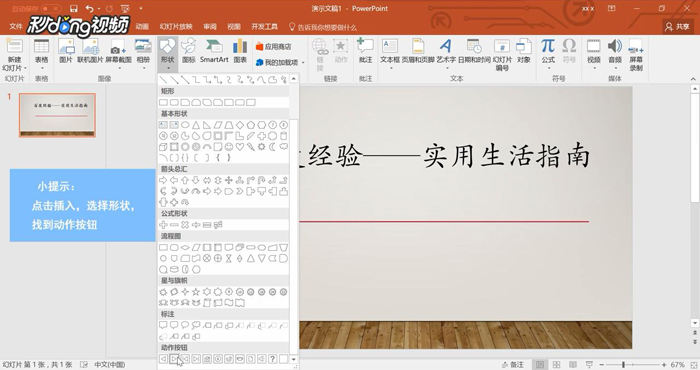Click the Online Pictures (联机图片) icon
The height and width of the screenshot is (370, 700).
pos(90,51)
